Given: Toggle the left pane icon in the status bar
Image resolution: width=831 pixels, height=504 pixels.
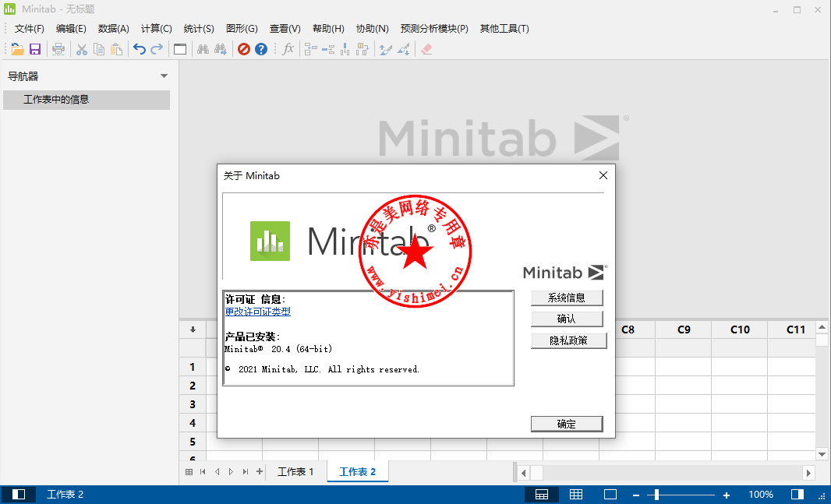Looking at the screenshot, I should point(19,494).
